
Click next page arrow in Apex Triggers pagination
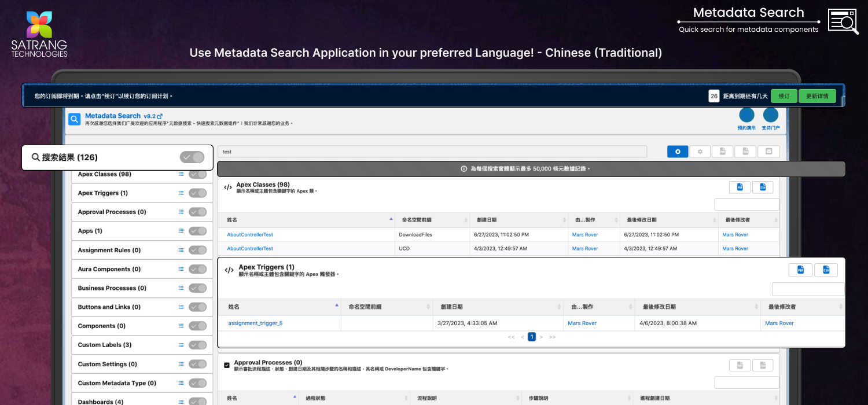542,337
